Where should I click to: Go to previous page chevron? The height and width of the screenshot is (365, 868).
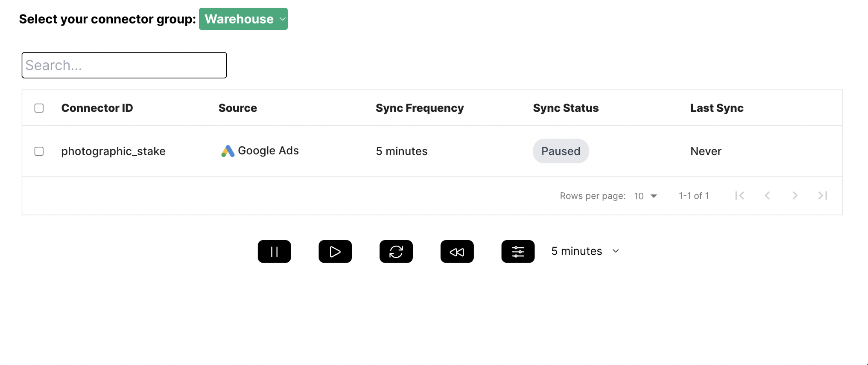click(767, 195)
